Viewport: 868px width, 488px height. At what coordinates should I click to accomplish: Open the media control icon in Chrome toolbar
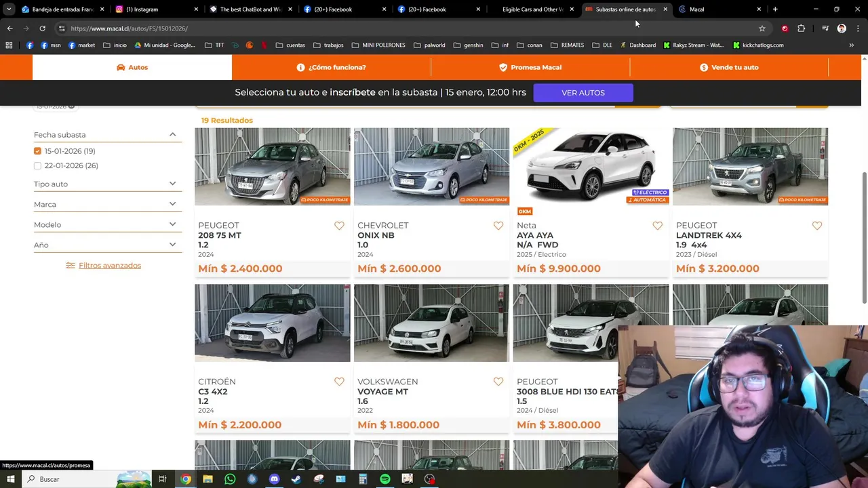[x=825, y=28]
